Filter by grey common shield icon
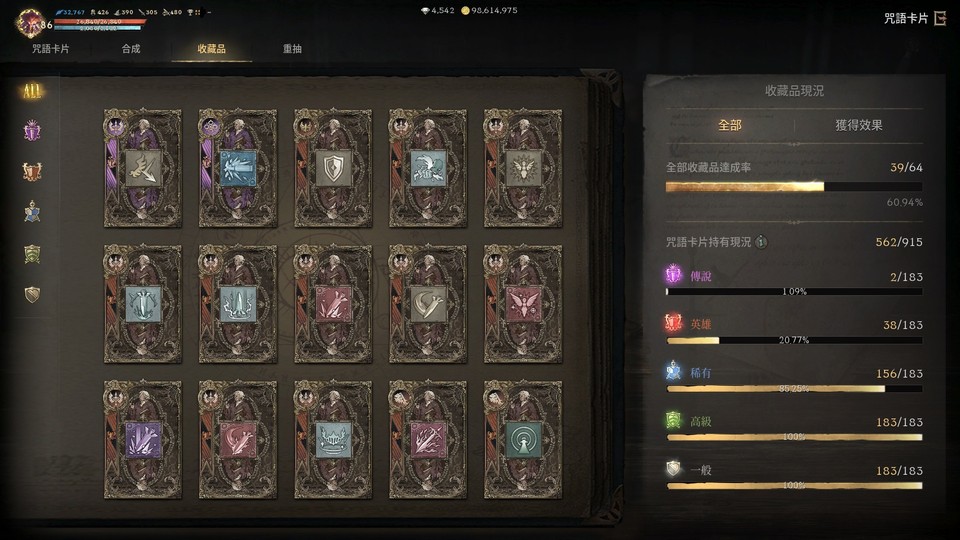Screen dimensions: 960x540 click(x=32, y=294)
